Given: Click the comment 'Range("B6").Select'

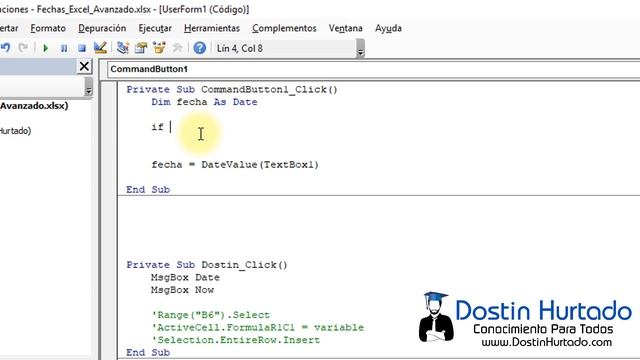Looking at the screenshot, I should (211, 315).
